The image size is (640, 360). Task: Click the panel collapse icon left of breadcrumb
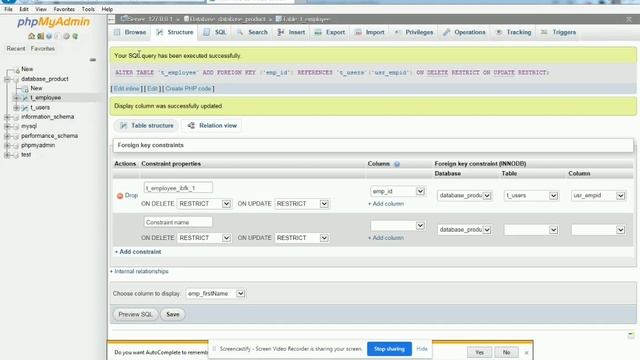pyautogui.click(x=111, y=19)
